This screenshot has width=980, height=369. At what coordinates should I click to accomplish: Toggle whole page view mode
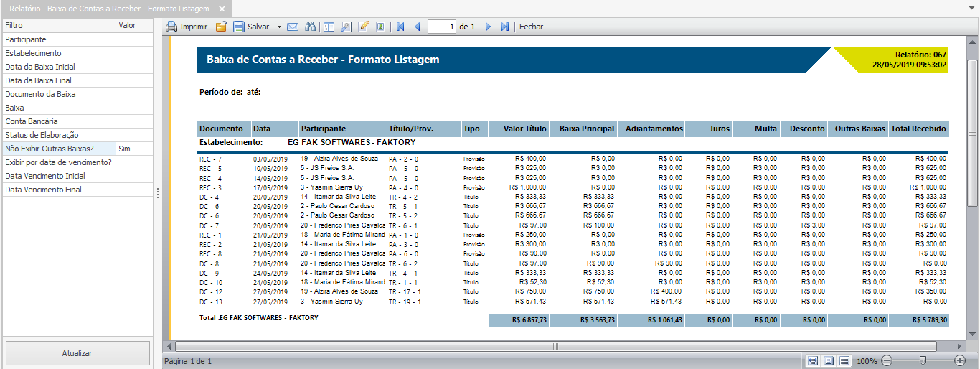pos(829,360)
